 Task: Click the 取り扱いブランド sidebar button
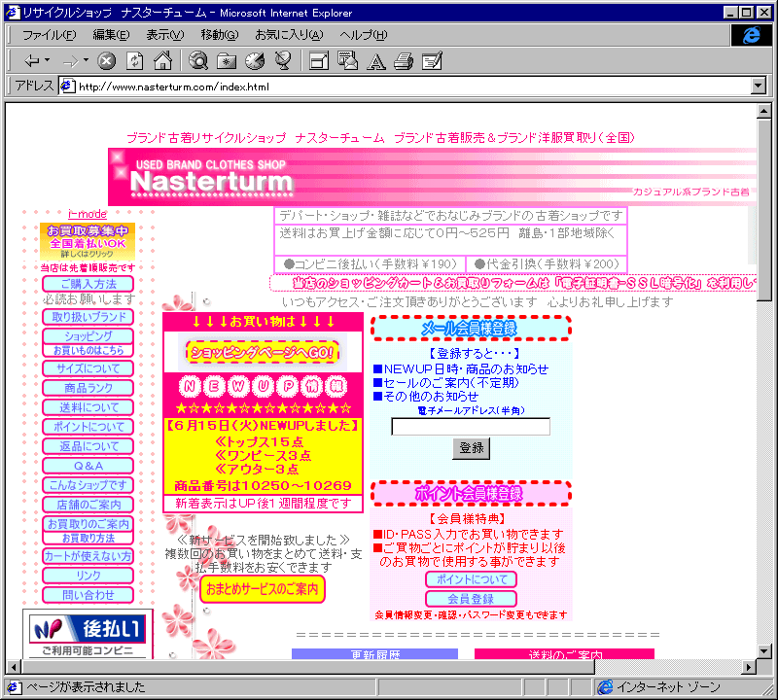pos(88,317)
